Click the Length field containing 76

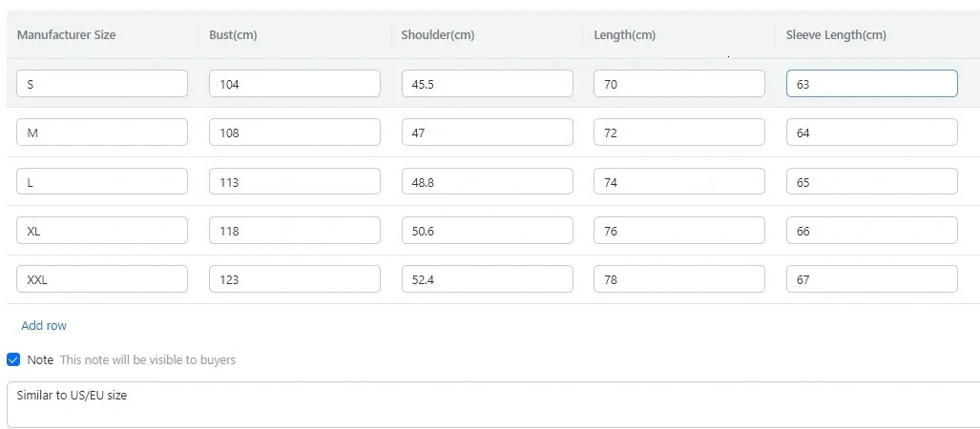coord(678,231)
